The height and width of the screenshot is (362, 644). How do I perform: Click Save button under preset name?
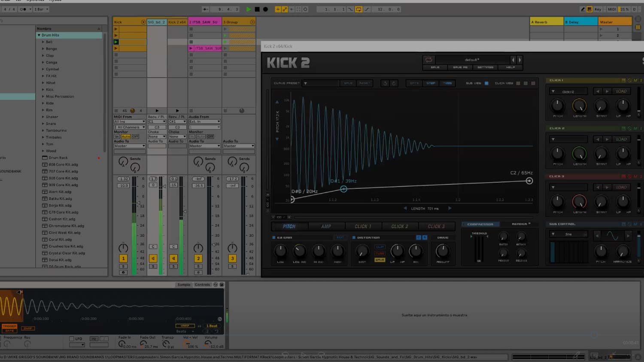[435, 67]
